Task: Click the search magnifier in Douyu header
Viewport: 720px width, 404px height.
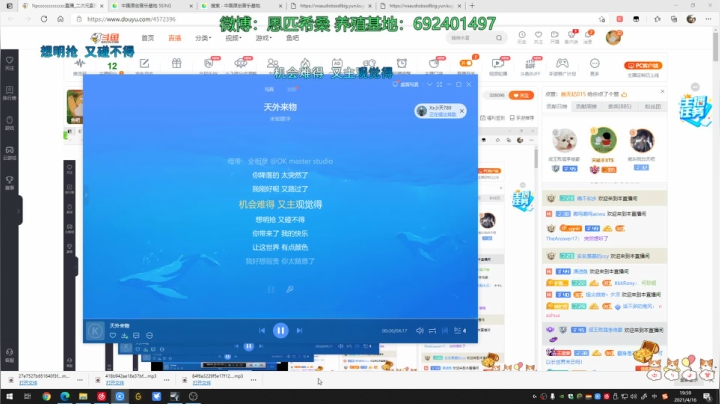Action: [499, 38]
